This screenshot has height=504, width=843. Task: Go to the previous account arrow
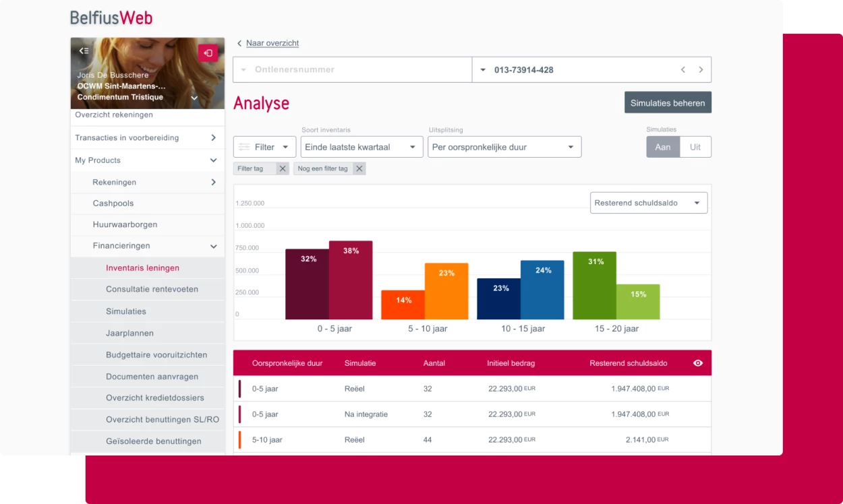coord(682,69)
